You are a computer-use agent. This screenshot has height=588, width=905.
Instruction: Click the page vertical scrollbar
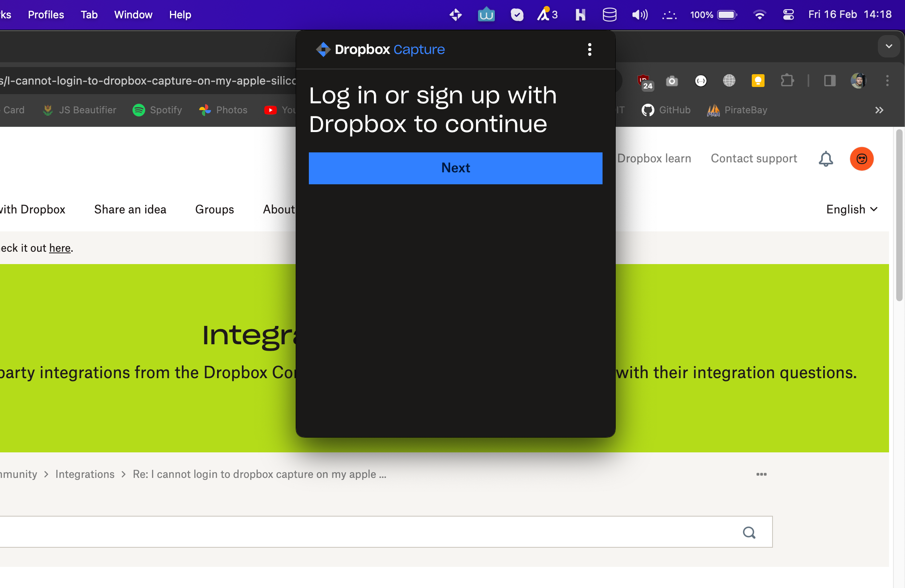point(899,215)
